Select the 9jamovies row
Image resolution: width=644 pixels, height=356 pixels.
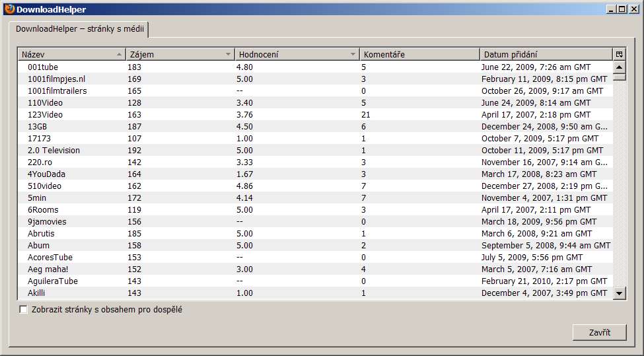click(316, 222)
